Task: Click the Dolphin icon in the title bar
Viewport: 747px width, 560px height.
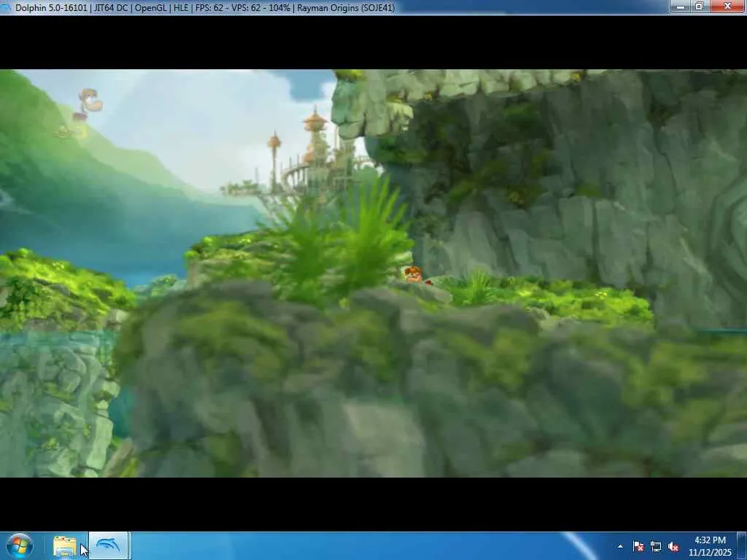Action: (6, 7)
